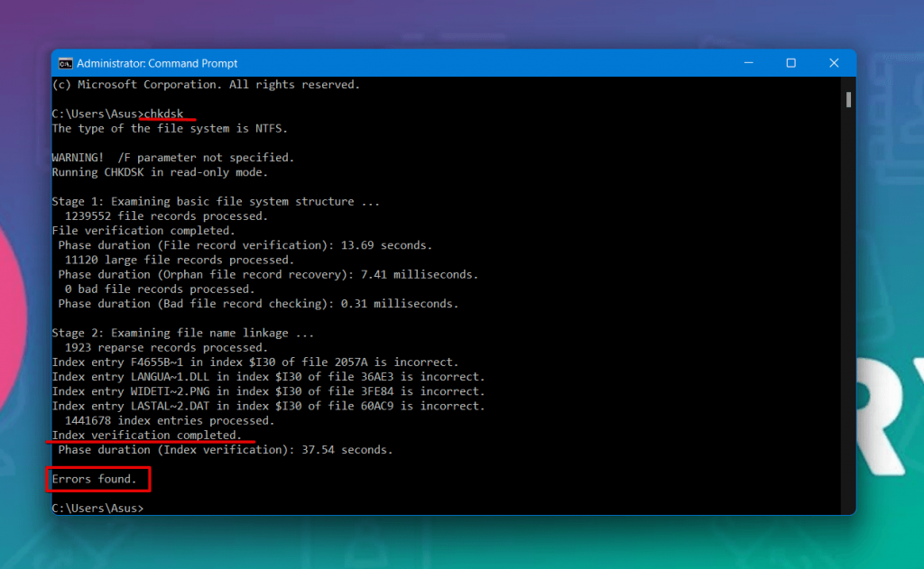Image resolution: width=924 pixels, height=569 pixels.
Task: Click the bottom "C:\Users\Asus>" prompt line
Action: 97,509
